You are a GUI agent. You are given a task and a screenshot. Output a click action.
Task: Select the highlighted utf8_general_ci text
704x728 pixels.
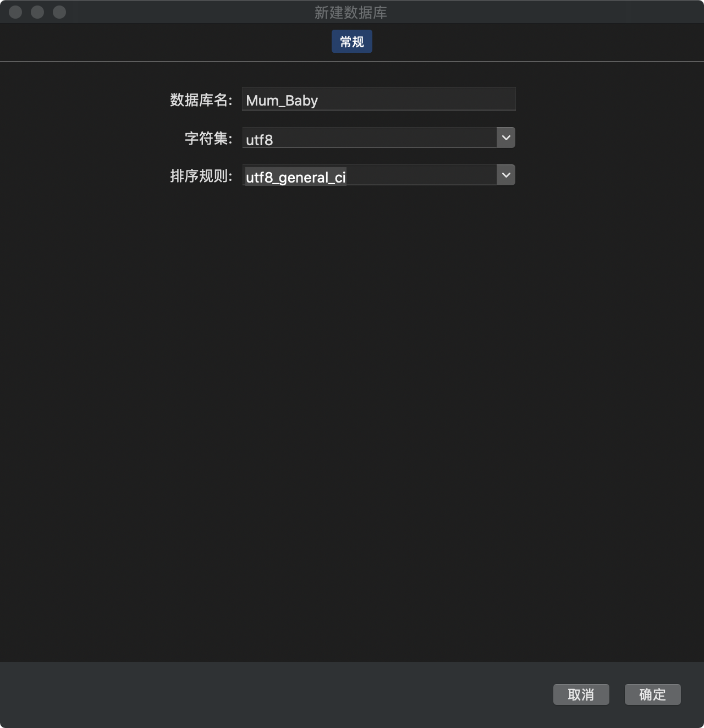tap(295, 177)
